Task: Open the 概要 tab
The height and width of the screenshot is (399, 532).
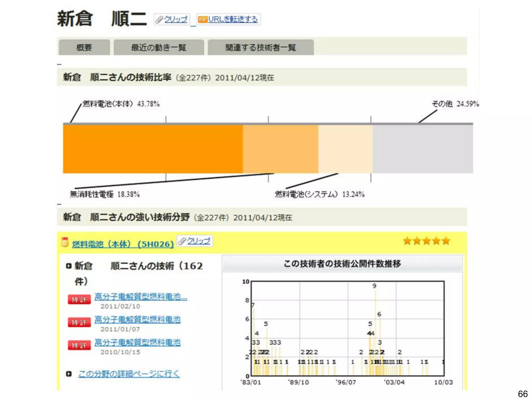Action: click(84, 47)
